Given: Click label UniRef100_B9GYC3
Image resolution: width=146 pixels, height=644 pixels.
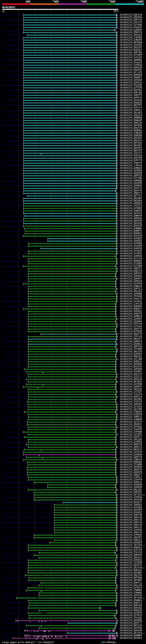Looking at the screenshot, I should click(131, 271).
